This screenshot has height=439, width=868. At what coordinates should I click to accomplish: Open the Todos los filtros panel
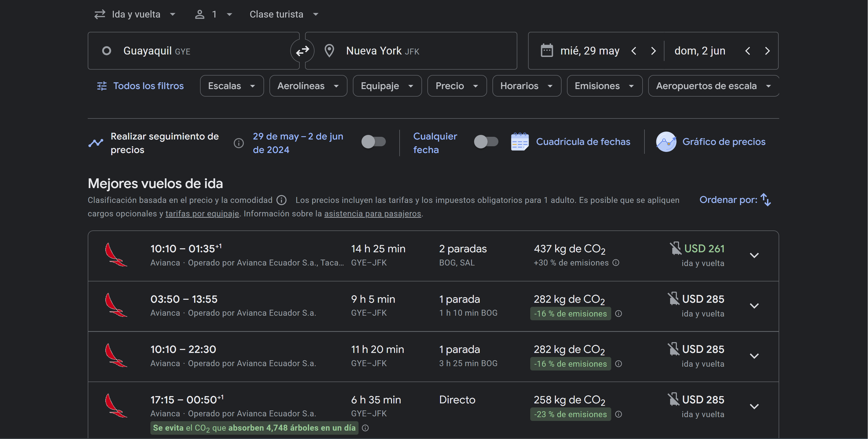point(140,86)
